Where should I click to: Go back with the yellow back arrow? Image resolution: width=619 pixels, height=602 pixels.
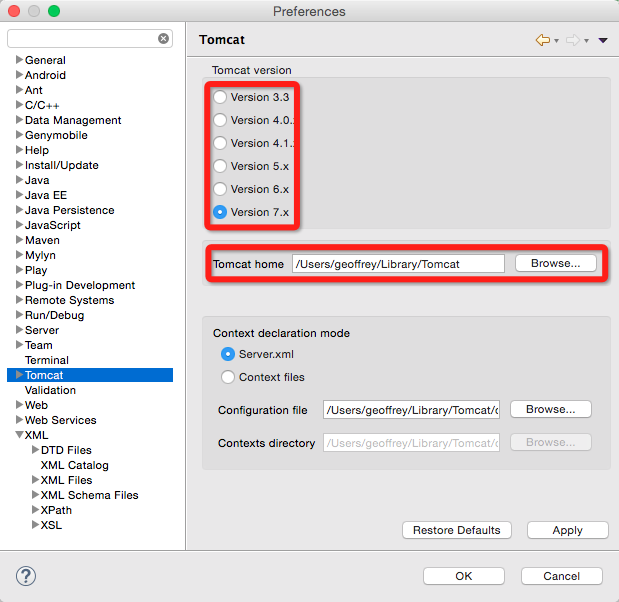[543, 40]
